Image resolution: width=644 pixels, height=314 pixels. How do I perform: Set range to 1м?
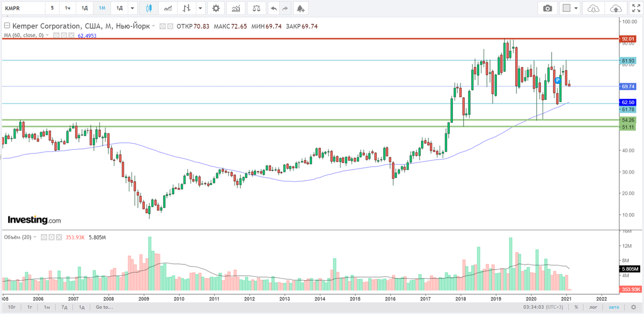(x=47, y=307)
